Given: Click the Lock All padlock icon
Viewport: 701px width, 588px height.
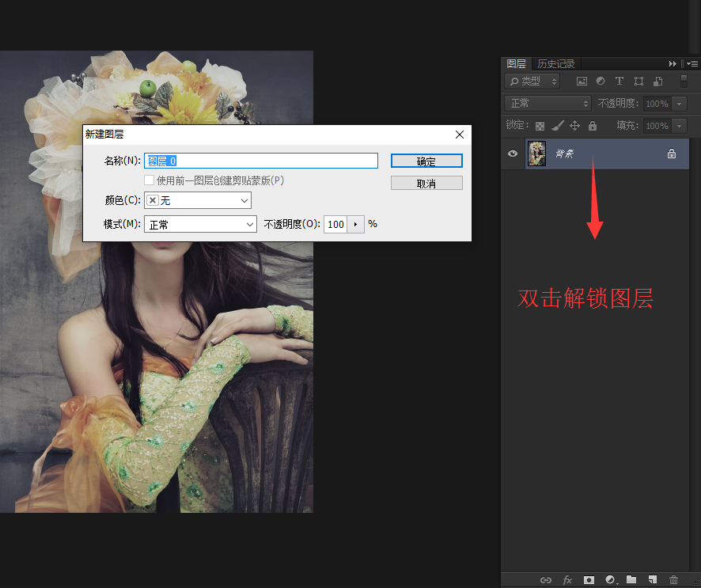Looking at the screenshot, I should 592,125.
